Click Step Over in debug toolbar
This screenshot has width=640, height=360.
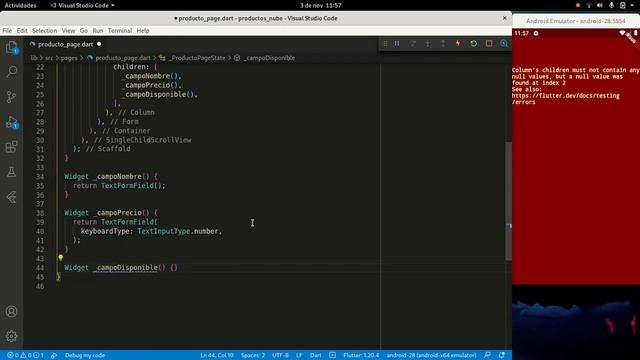412,43
